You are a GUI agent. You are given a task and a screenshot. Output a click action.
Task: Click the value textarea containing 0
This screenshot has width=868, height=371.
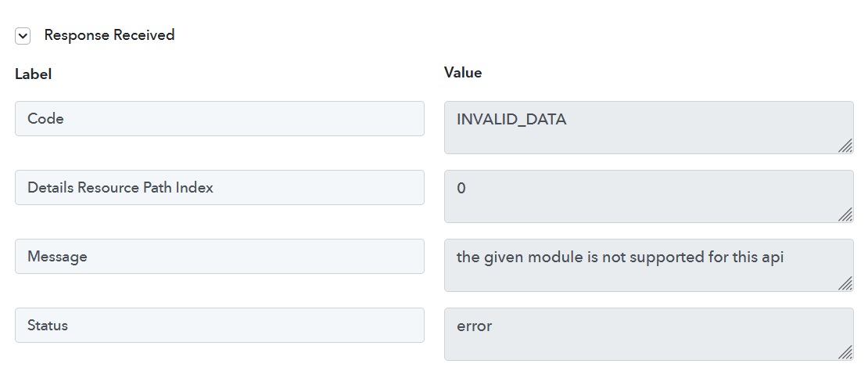(649, 196)
